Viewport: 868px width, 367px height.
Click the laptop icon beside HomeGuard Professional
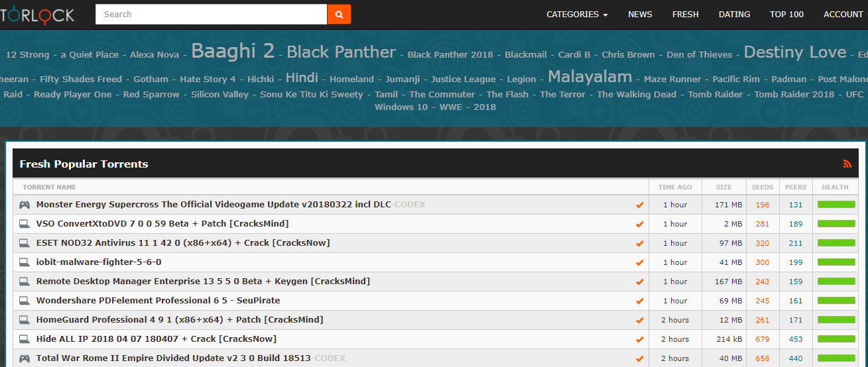(25, 320)
